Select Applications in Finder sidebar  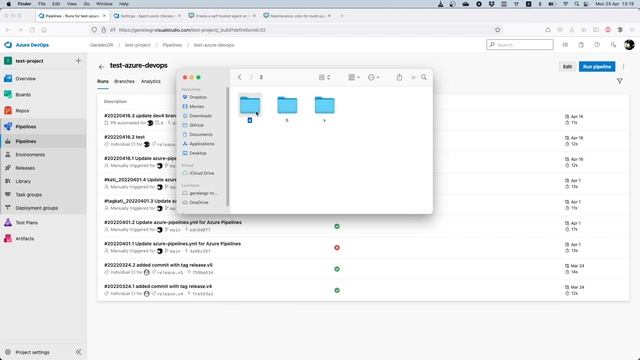(x=202, y=144)
